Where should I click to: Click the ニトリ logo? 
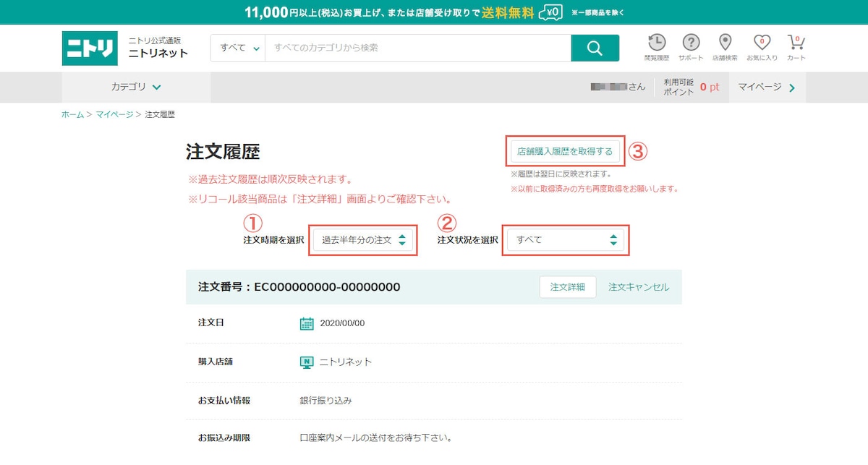pos(90,48)
